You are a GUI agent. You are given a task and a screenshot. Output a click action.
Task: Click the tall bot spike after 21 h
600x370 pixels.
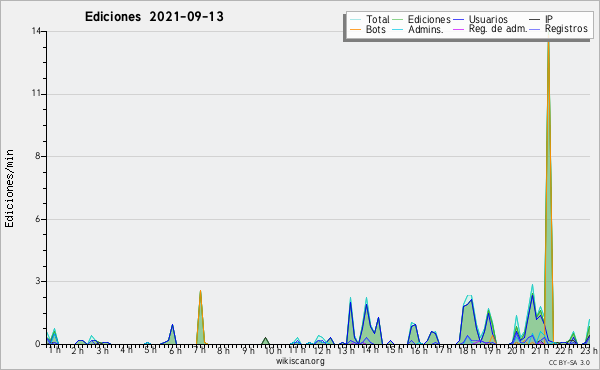coord(549,191)
